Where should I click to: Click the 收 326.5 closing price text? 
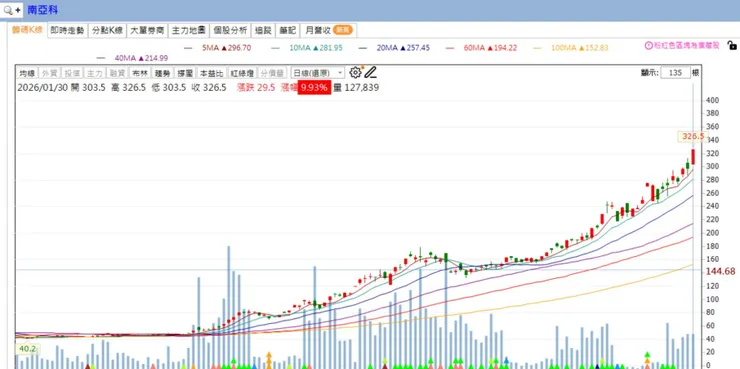pos(209,87)
